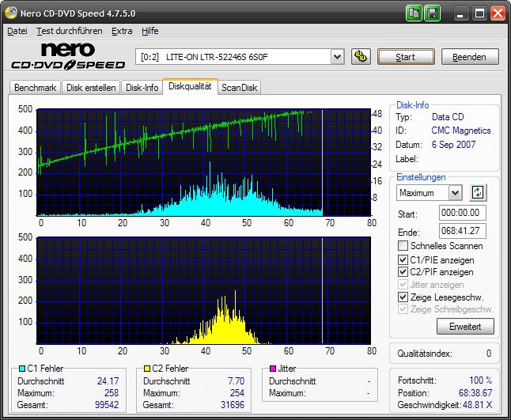The width and height of the screenshot is (511, 420).
Task: Close the Nero CD-DVD Speed window
Action: [498, 13]
